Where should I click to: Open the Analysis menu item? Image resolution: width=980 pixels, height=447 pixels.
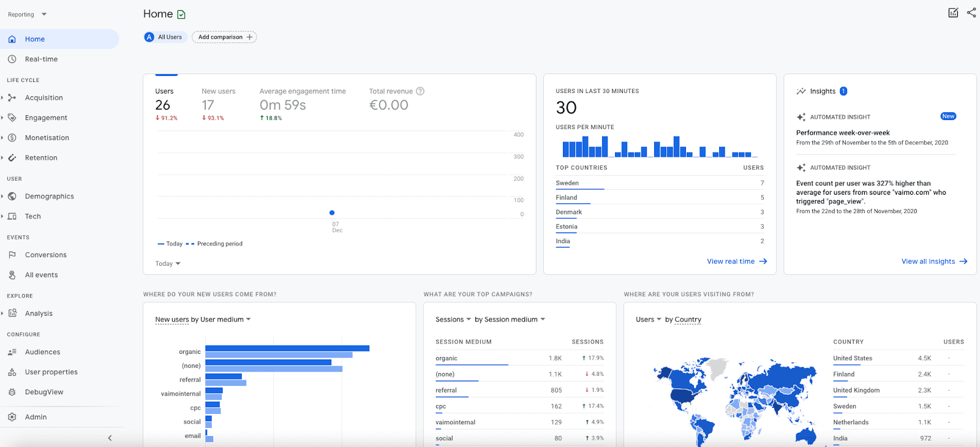coord(39,314)
